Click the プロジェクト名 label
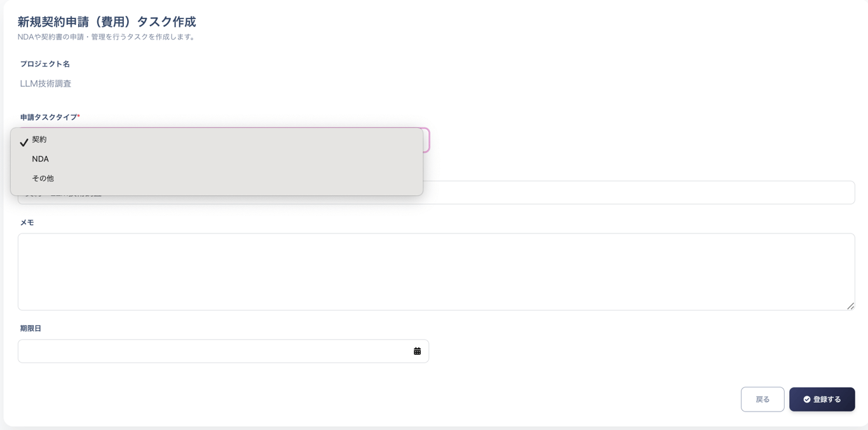 coord(44,64)
